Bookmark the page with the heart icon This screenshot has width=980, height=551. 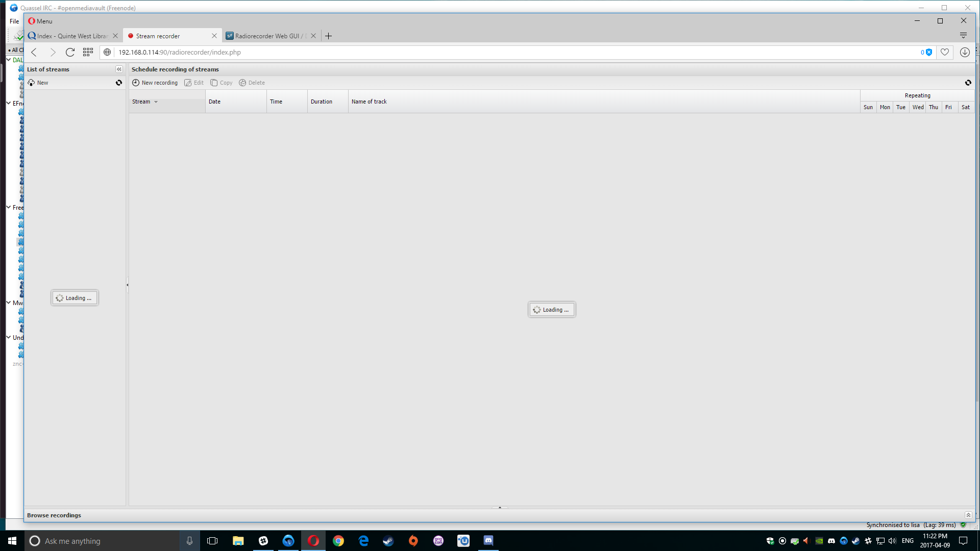pyautogui.click(x=945, y=52)
